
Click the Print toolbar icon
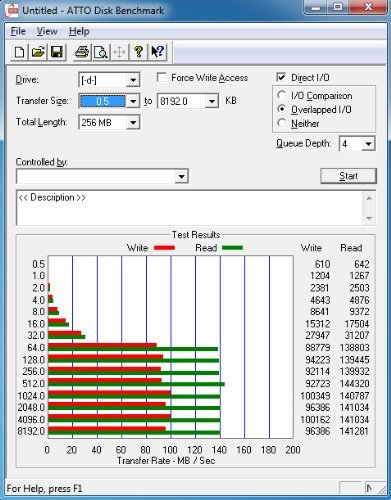tap(82, 52)
